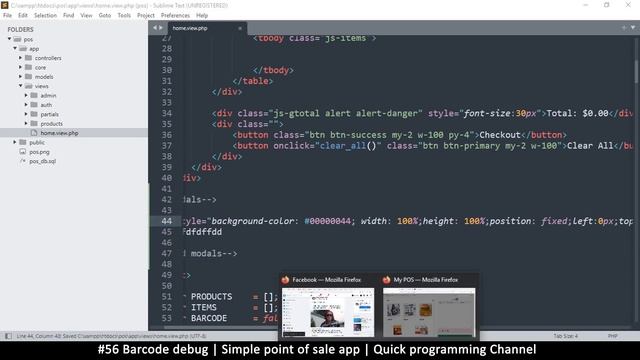The image size is (640, 360).
Task: Click line number 36 in the gutter
Action: [167, 135]
